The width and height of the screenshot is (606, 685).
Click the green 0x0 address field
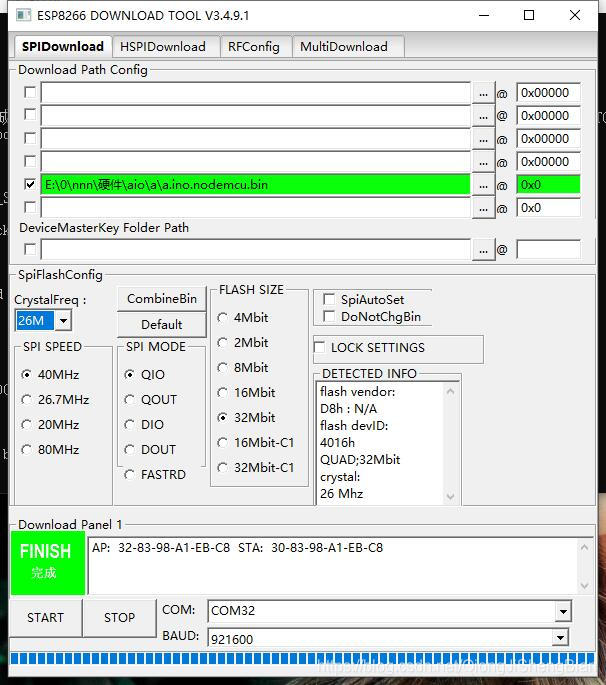point(548,185)
